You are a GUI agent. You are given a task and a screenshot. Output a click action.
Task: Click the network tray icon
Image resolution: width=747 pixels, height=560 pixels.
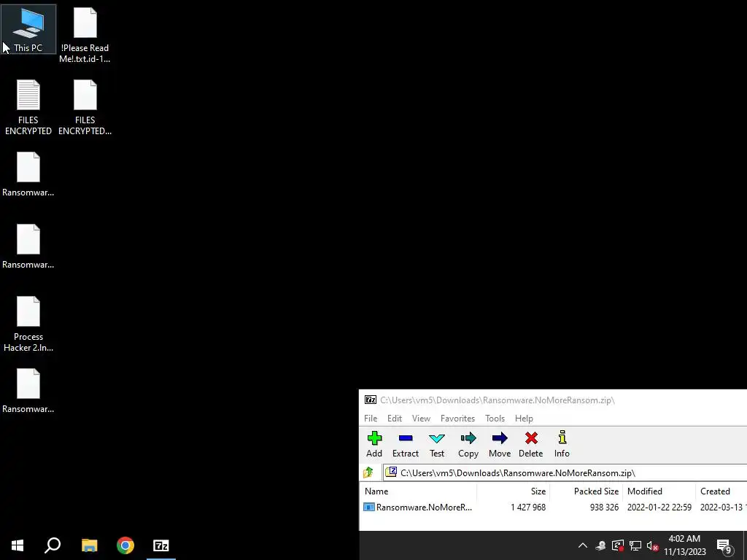pyautogui.click(x=635, y=545)
